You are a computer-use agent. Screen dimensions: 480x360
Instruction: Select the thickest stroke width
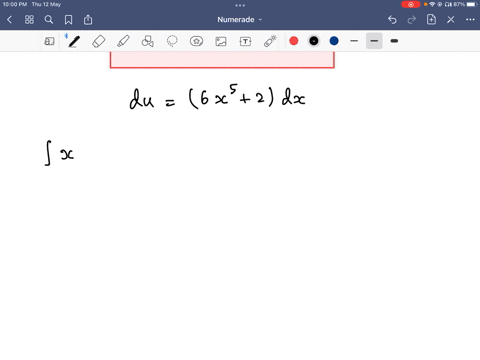pyautogui.click(x=394, y=41)
